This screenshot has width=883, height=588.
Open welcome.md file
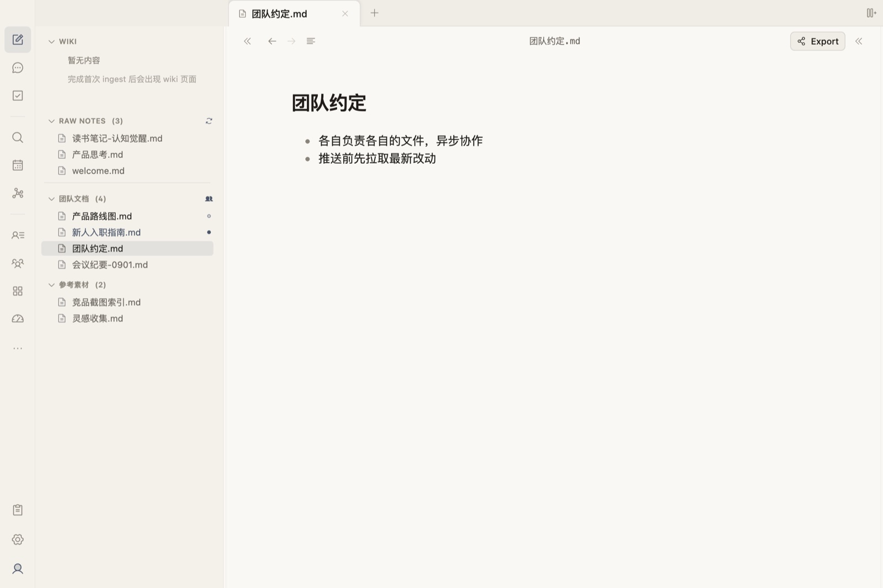pyautogui.click(x=127, y=171)
